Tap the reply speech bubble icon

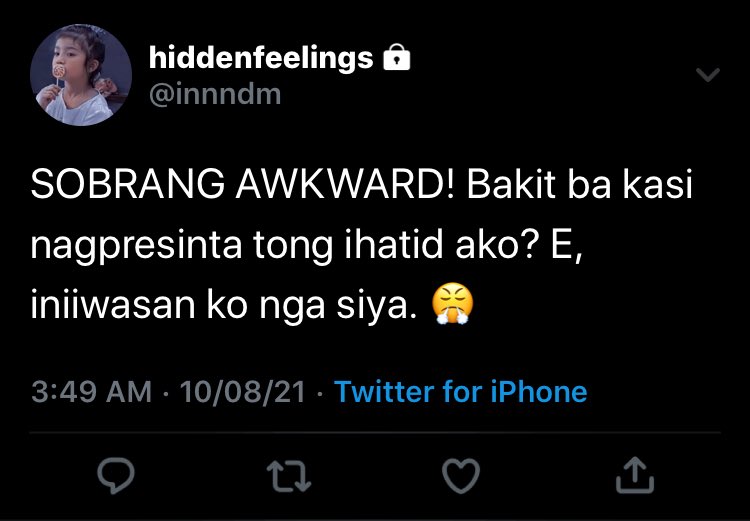click(116, 475)
